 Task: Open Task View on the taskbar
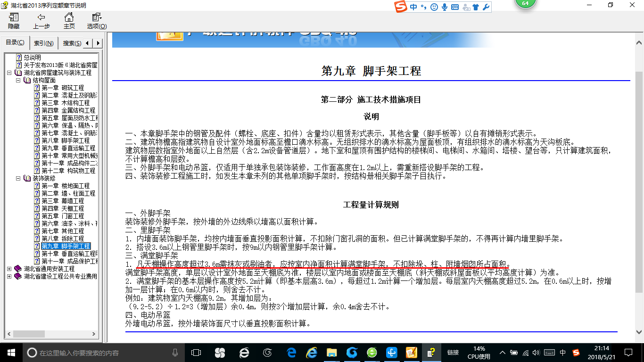pyautogui.click(x=196, y=353)
